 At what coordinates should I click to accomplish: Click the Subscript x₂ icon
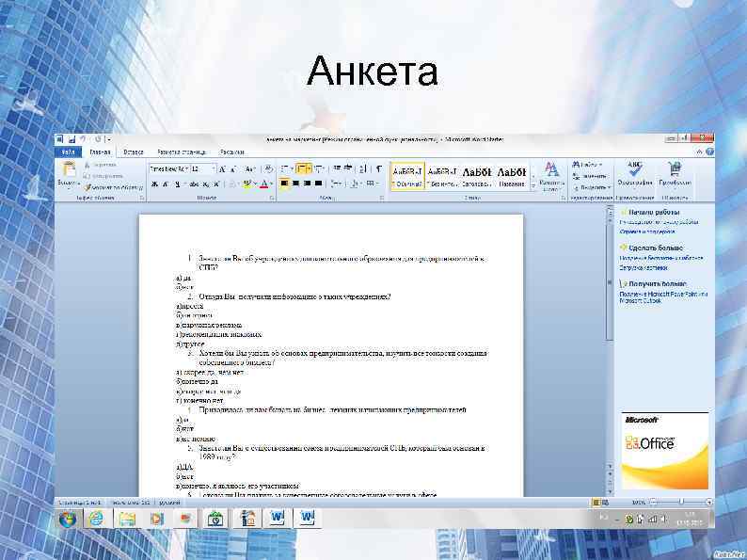click(206, 184)
